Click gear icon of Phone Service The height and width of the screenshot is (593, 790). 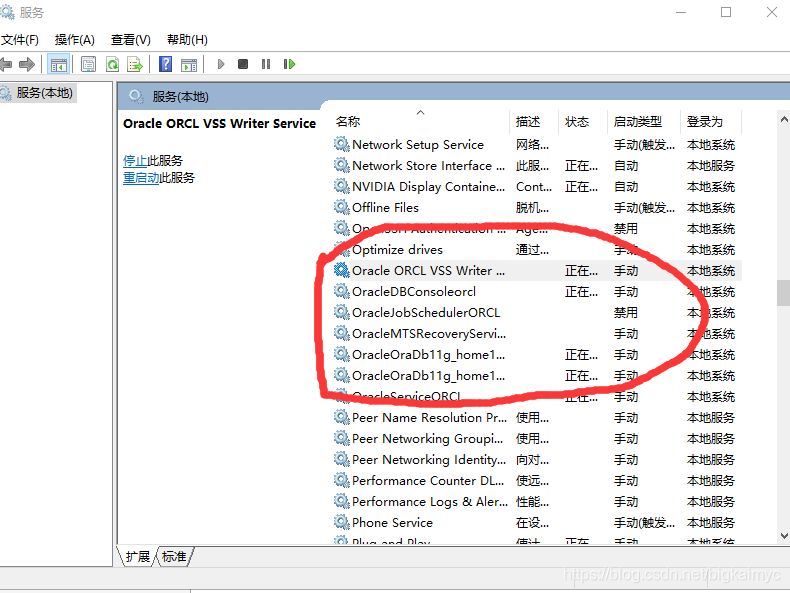[x=342, y=522]
